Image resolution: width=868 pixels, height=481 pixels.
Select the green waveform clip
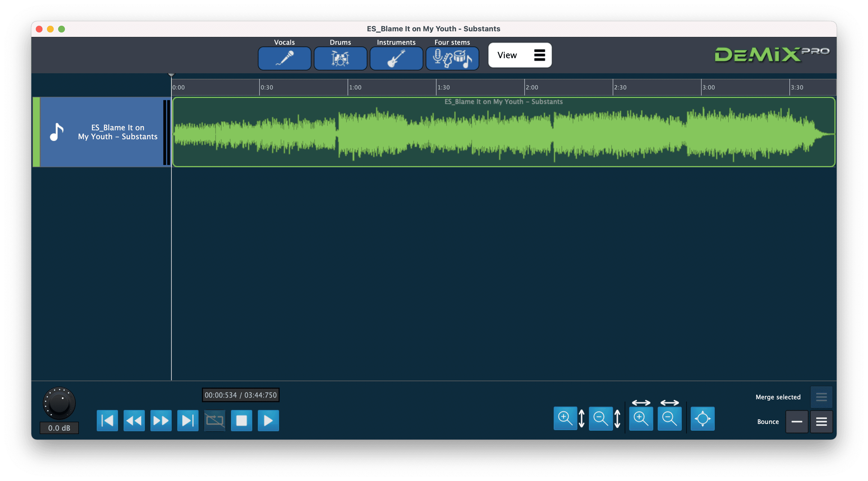504,132
